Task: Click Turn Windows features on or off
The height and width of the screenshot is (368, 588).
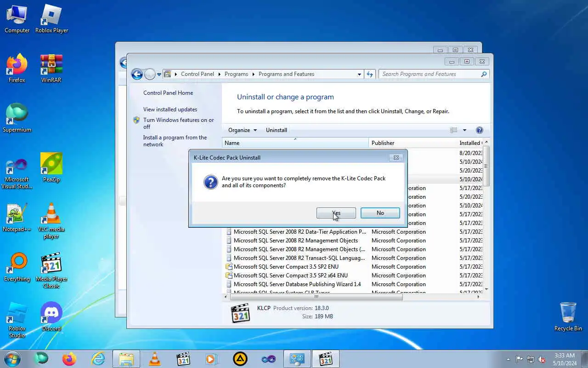Action: (x=178, y=123)
